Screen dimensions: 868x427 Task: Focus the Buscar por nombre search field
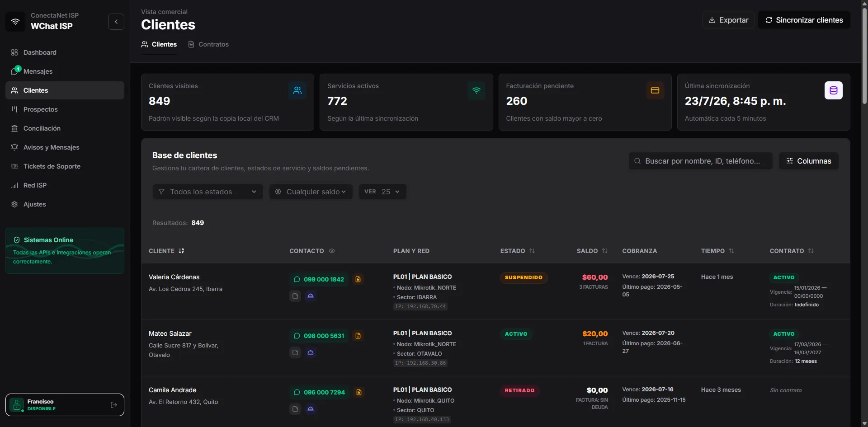click(x=701, y=161)
